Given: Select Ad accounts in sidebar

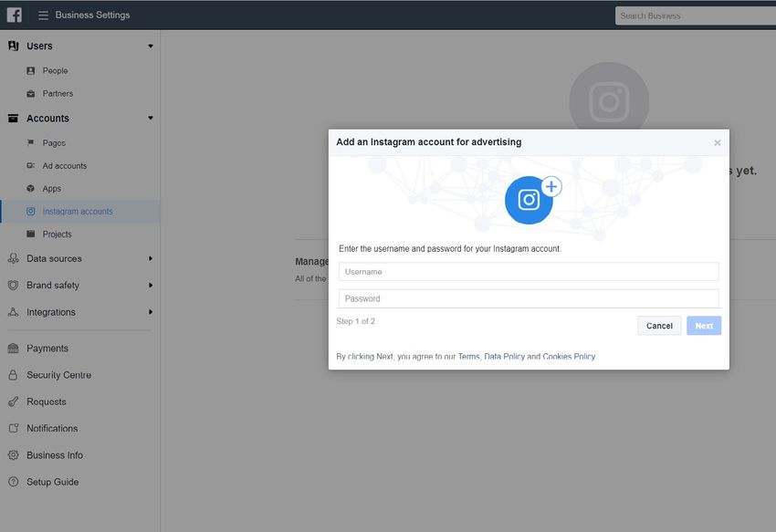Looking at the screenshot, I should tap(64, 166).
